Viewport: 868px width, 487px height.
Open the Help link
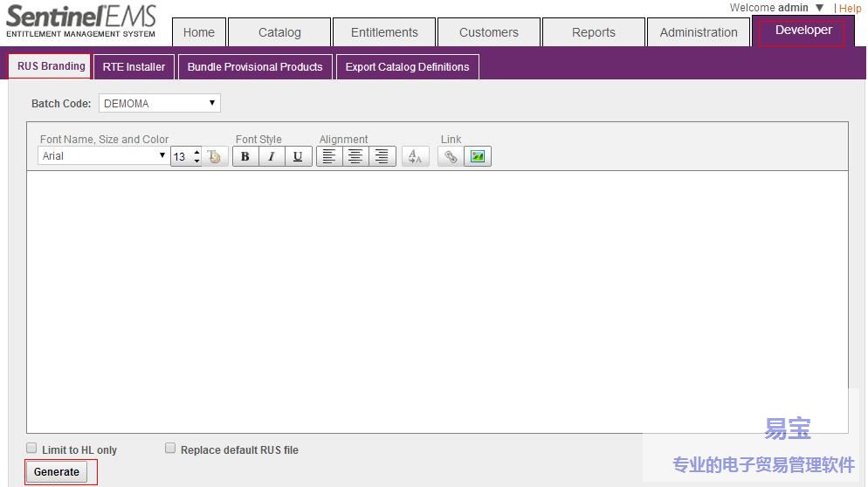(x=851, y=8)
